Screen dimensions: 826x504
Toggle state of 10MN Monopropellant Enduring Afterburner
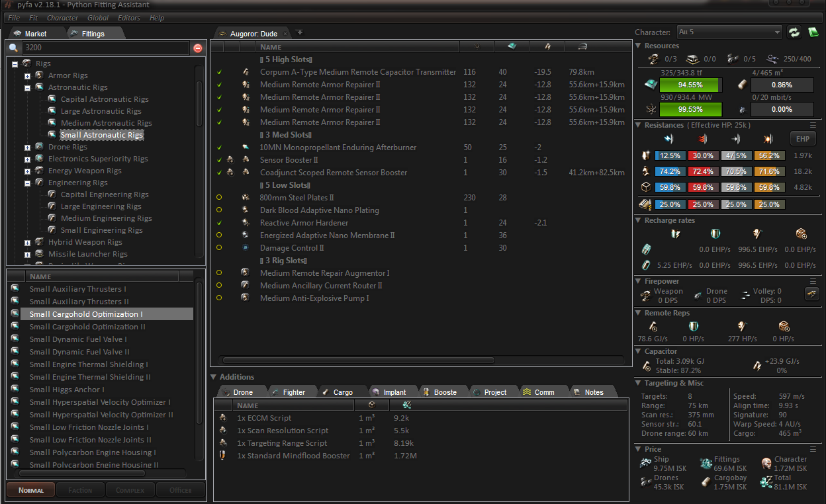pyautogui.click(x=219, y=147)
